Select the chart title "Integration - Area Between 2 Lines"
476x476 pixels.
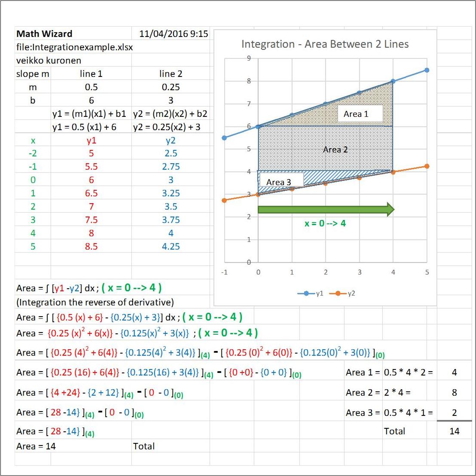[325, 44]
